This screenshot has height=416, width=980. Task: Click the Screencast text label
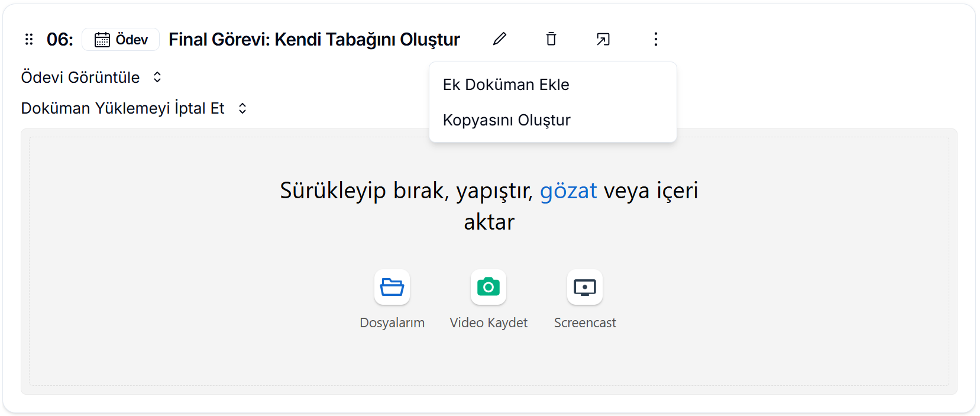point(585,323)
